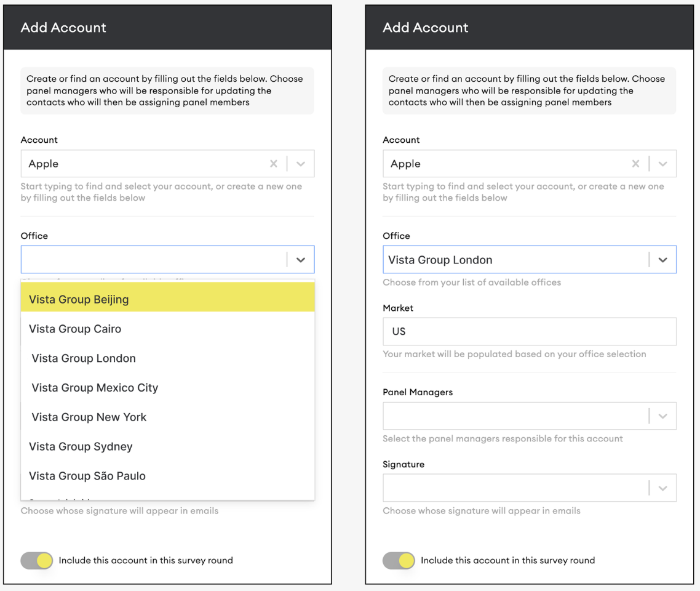Click 'Start typing to find' hint in left panel

coord(161,192)
